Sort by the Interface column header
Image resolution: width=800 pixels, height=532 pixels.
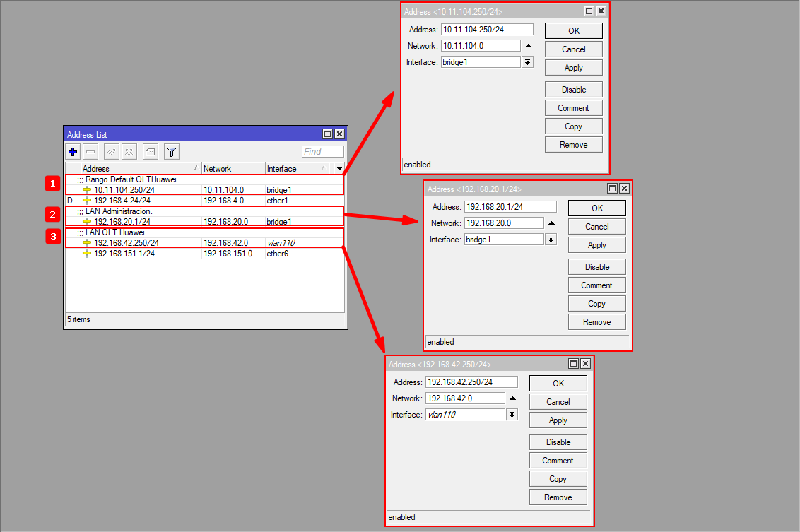pos(296,169)
